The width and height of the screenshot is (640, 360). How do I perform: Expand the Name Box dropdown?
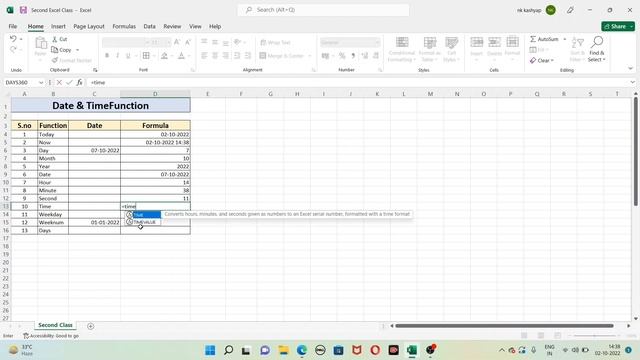(x=41, y=82)
